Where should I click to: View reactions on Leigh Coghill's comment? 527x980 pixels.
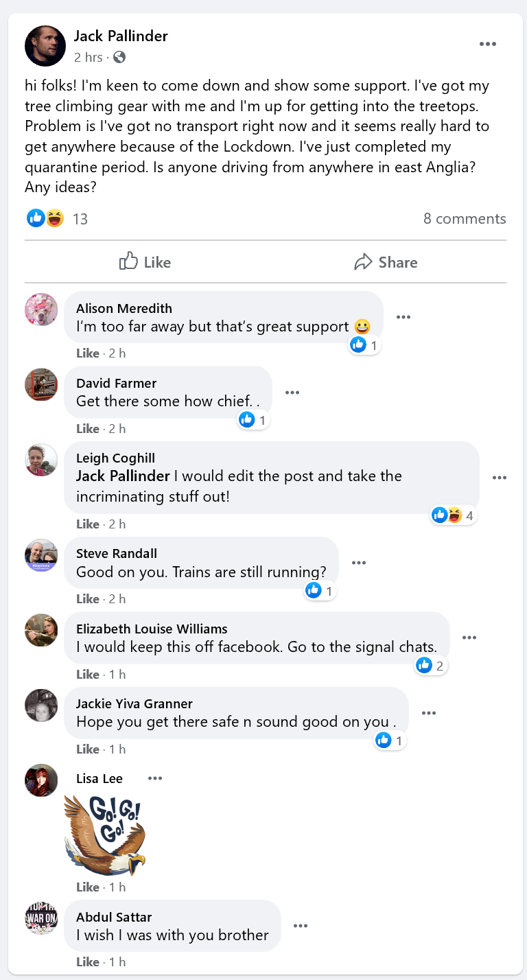[x=454, y=515]
